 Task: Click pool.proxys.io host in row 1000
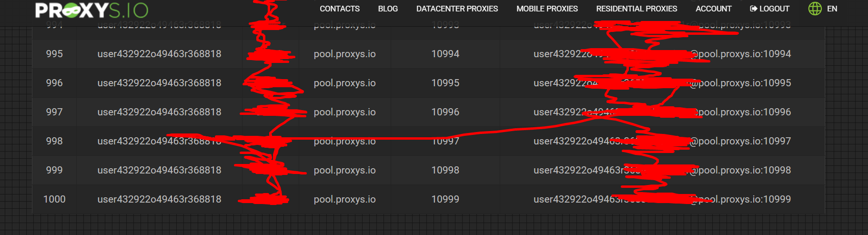coord(344,199)
